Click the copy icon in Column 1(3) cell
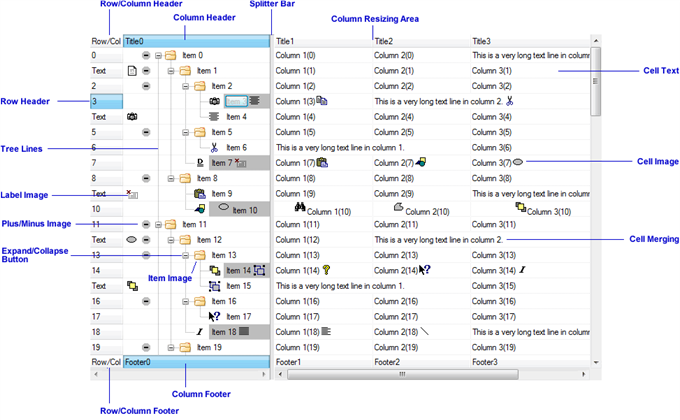The width and height of the screenshot is (680, 420). [322, 101]
